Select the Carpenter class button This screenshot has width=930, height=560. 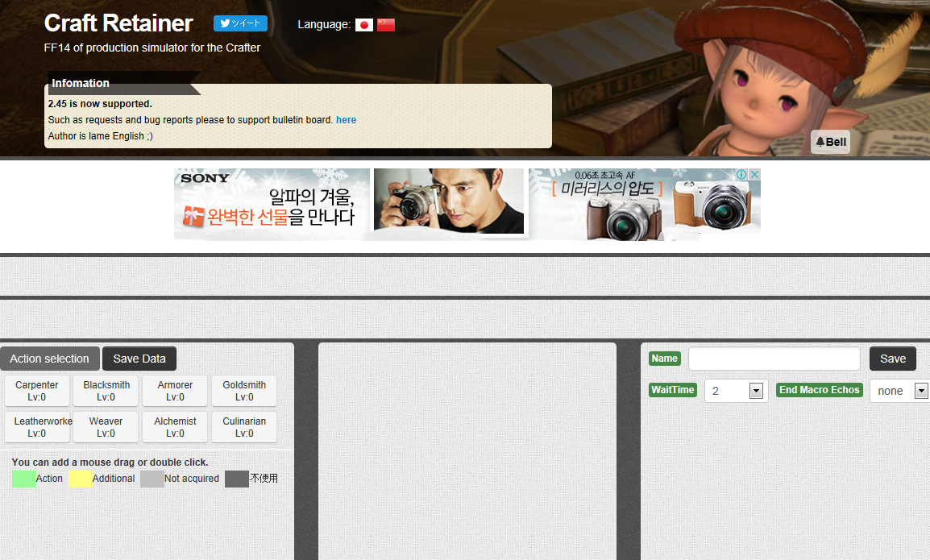37,391
